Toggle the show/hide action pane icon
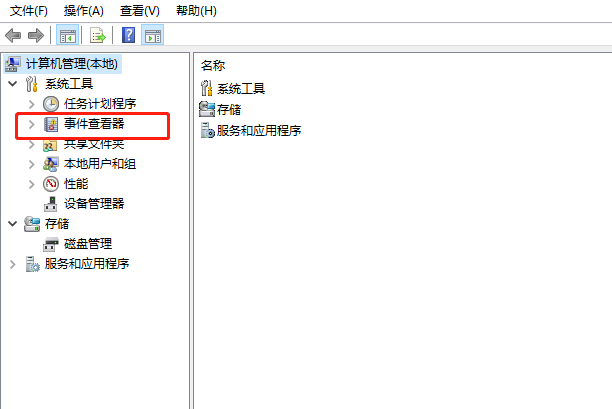 coord(153,36)
